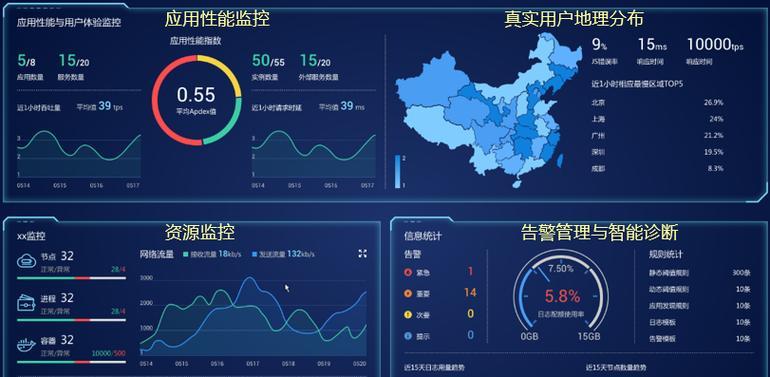Click the 动态阈值规则 10条 row
This screenshot has height=377, width=770.
pyautogui.click(x=700, y=289)
